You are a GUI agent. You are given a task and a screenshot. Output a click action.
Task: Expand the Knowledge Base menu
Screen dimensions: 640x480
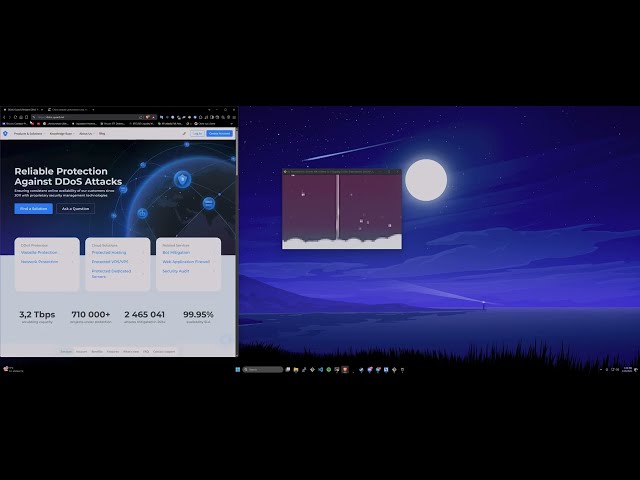click(x=62, y=133)
